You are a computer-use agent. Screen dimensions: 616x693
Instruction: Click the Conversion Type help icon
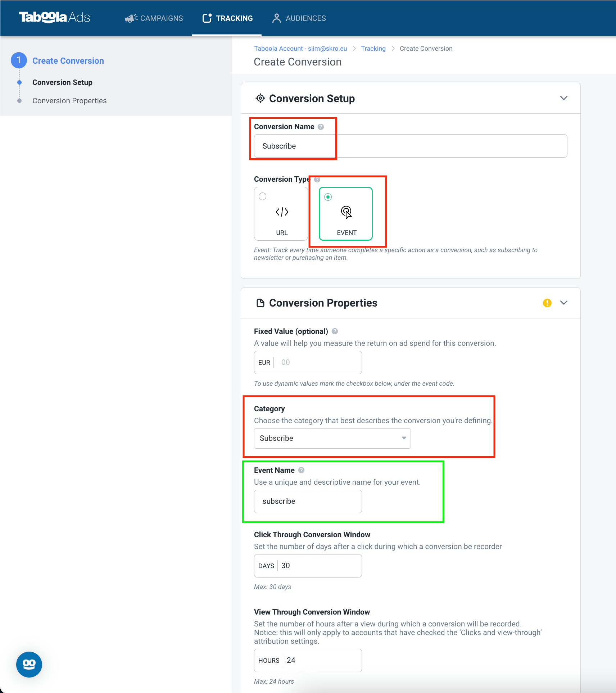click(317, 179)
